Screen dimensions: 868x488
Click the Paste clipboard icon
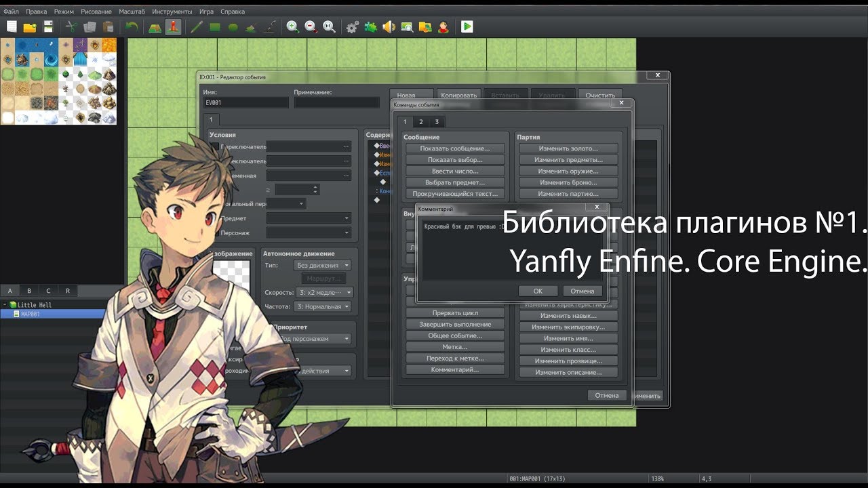pyautogui.click(x=108, y=27)
